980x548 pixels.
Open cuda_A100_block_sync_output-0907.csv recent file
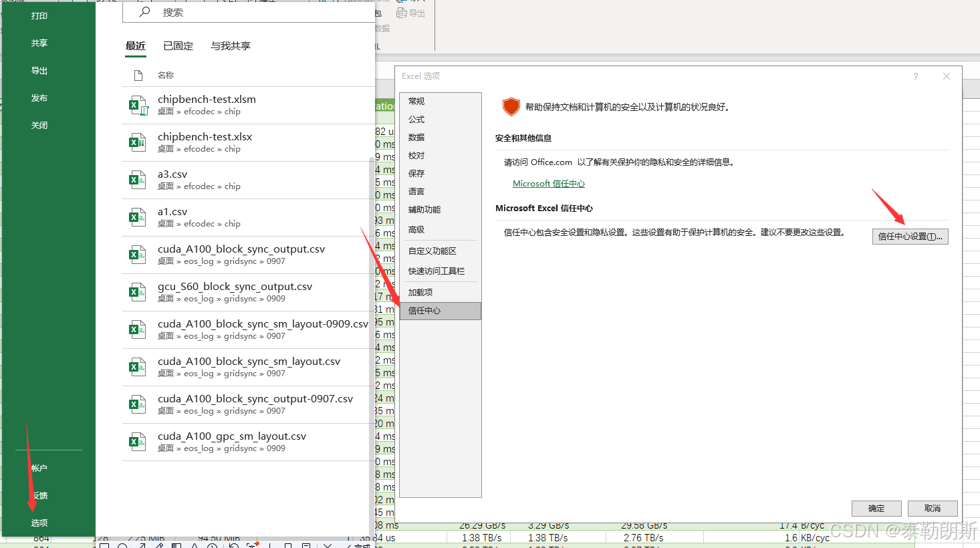249,404
